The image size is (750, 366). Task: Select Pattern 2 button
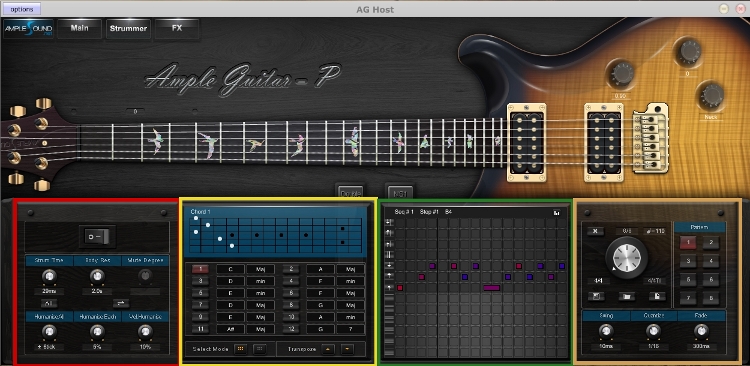pyautogui.click(x=711, y=243)
